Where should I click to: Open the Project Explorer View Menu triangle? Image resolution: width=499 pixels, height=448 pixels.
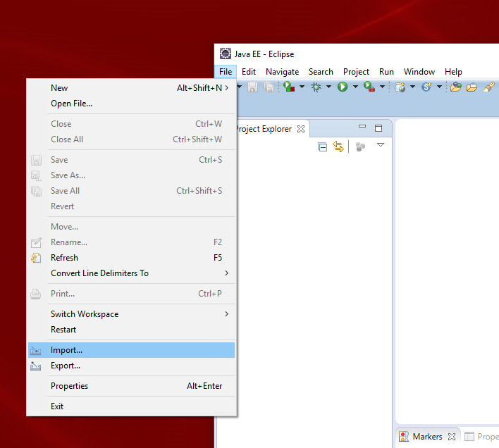click(x=381, y=145)
